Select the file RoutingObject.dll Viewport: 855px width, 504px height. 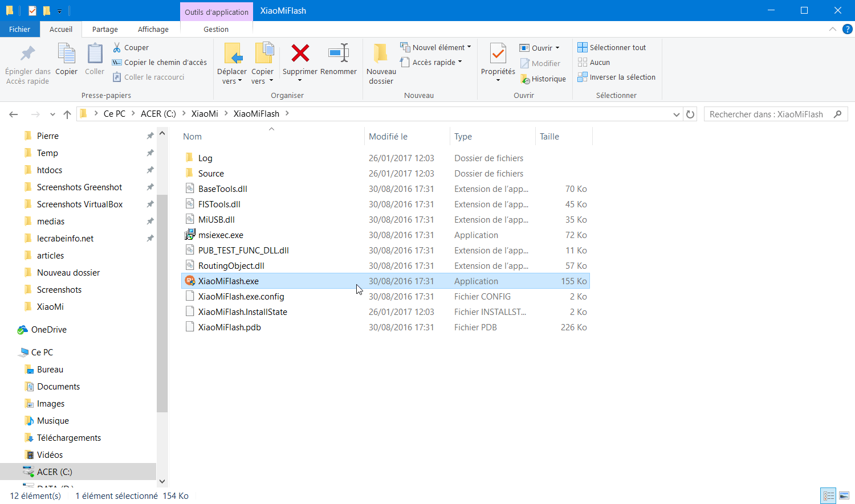[231, 265]
